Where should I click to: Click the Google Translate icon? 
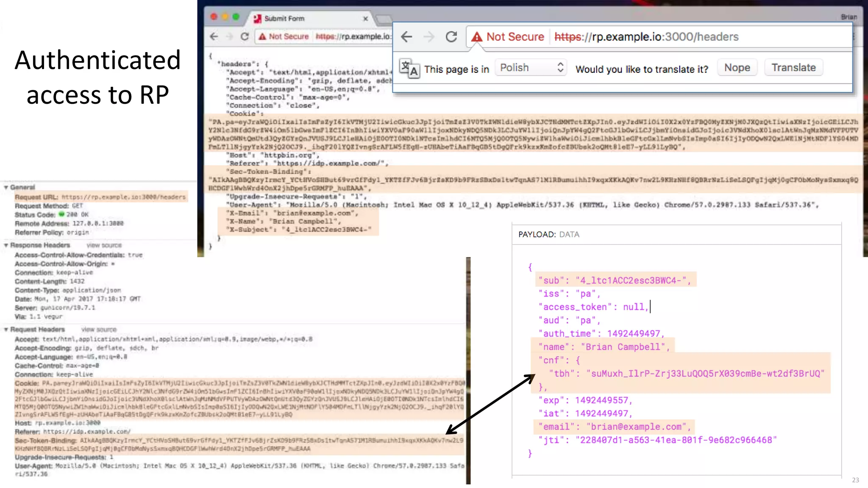click(x=409, y=68)
